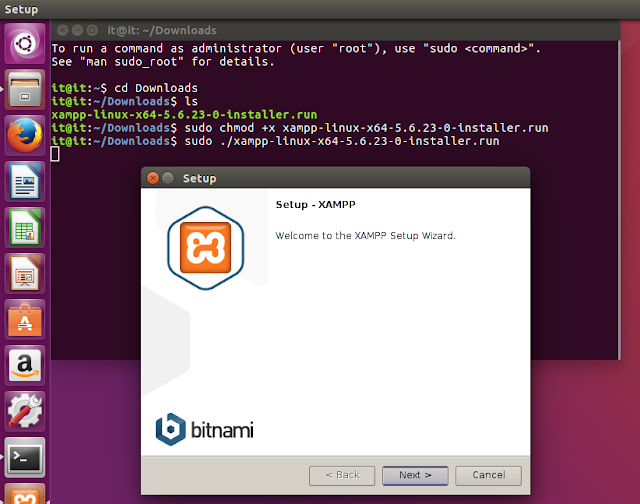
Task: Minimize the terminal window
Action: point(77,30)
